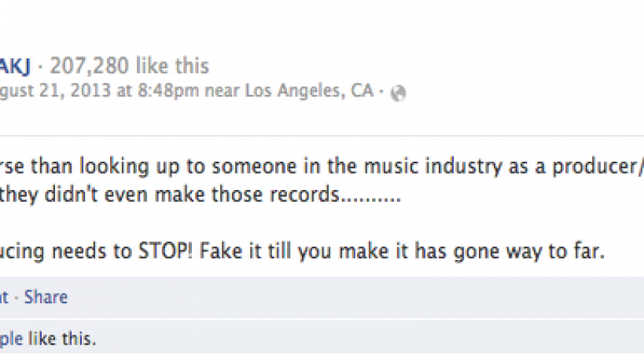Click the partially visible Comment link
Viewport: 644px width, 355px height.
click(x=4, y=297)
